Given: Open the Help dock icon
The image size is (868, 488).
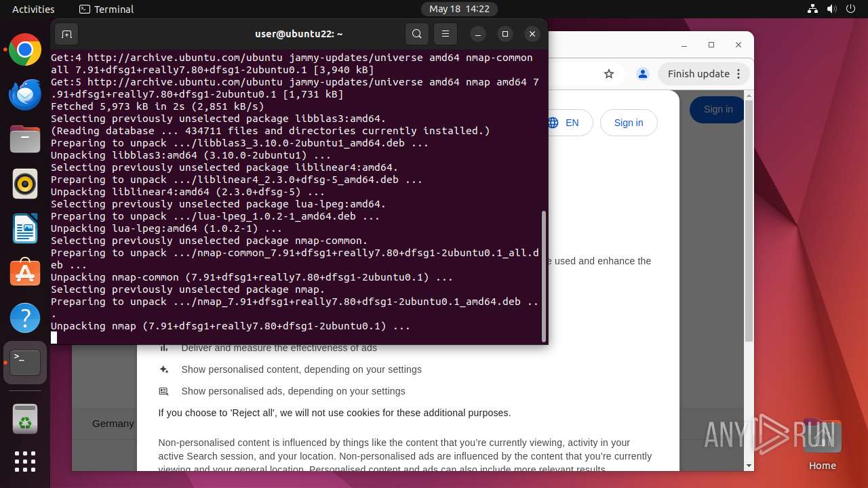Looking at the screenshot, I should (25, 317).
